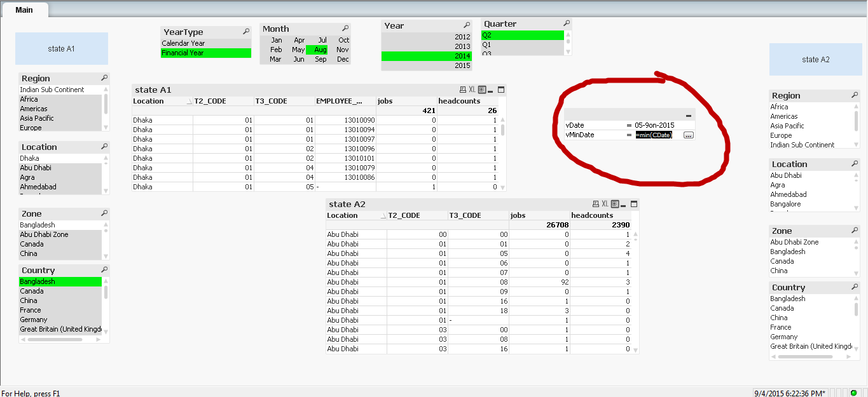Select Q1 in the Quarter list
Image resolution: width=868 pixels, height=397 pixels.
[x=523, y=44]
